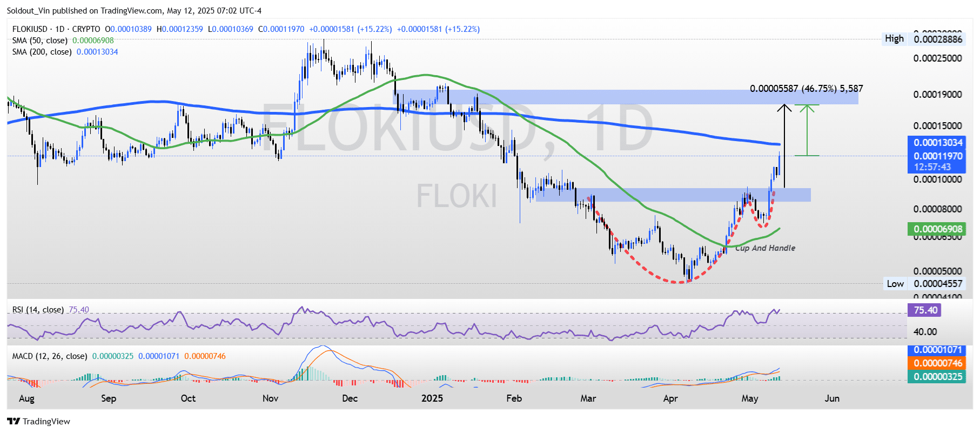Click the 0.00008000 price axis level
The image size is (980, 433).
938,209
